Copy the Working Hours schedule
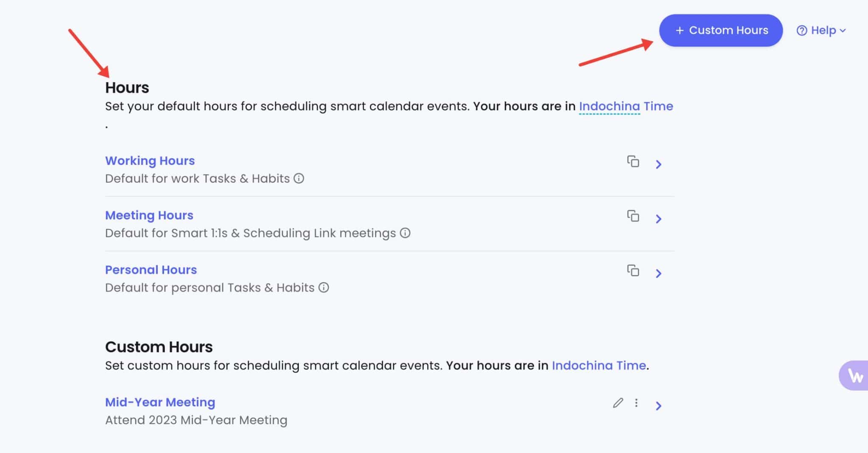 pos(633,161)
